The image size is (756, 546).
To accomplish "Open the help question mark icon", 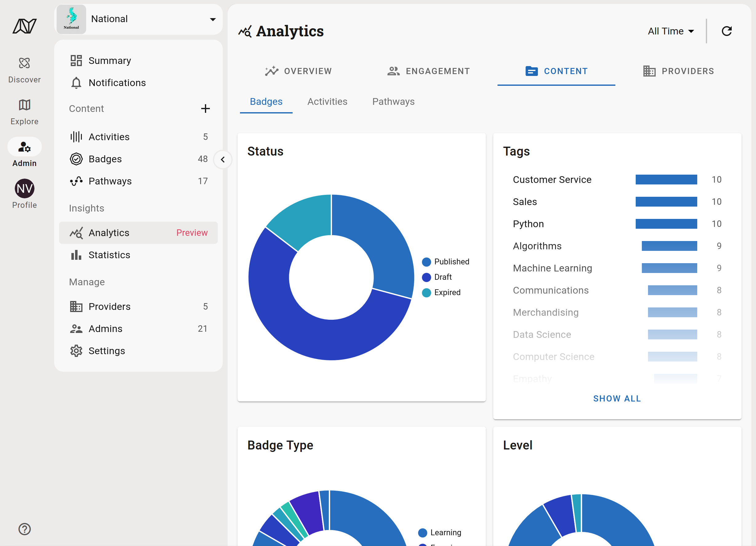I will (x=24, y=529).
